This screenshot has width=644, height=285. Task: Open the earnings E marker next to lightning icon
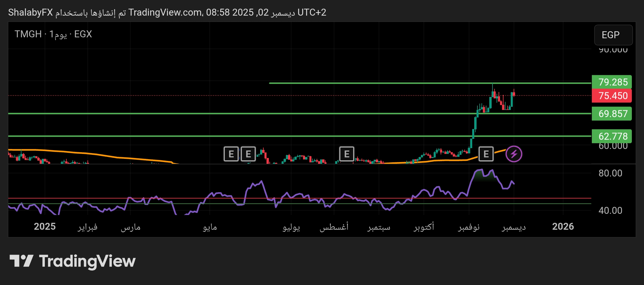pos(486,154)
